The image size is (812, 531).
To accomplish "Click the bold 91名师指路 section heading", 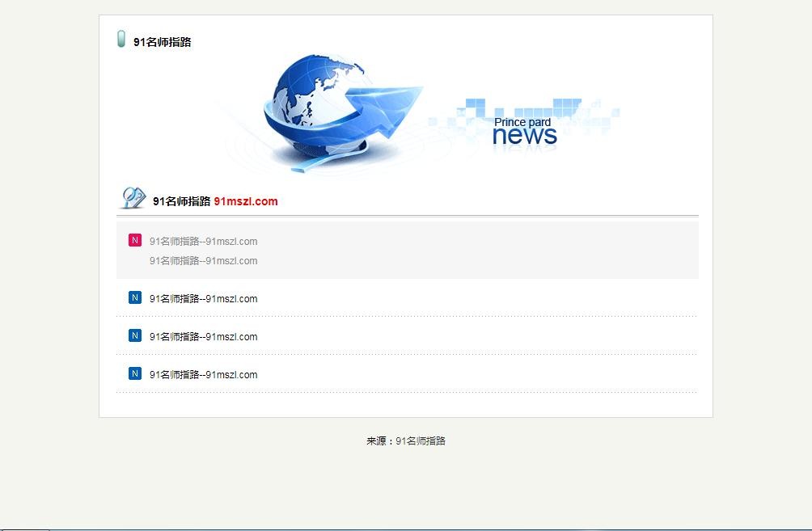I will [181, 201].
